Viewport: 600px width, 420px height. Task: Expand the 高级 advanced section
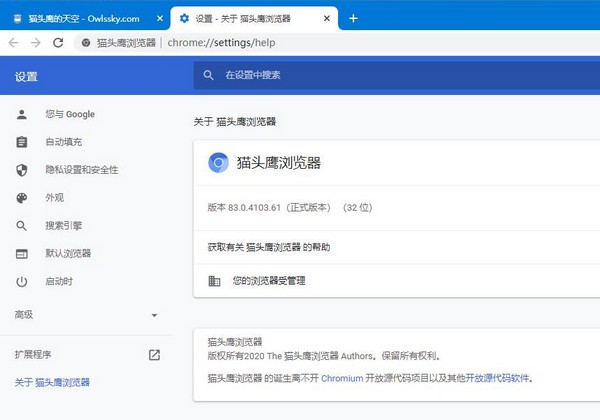(86, 315)
